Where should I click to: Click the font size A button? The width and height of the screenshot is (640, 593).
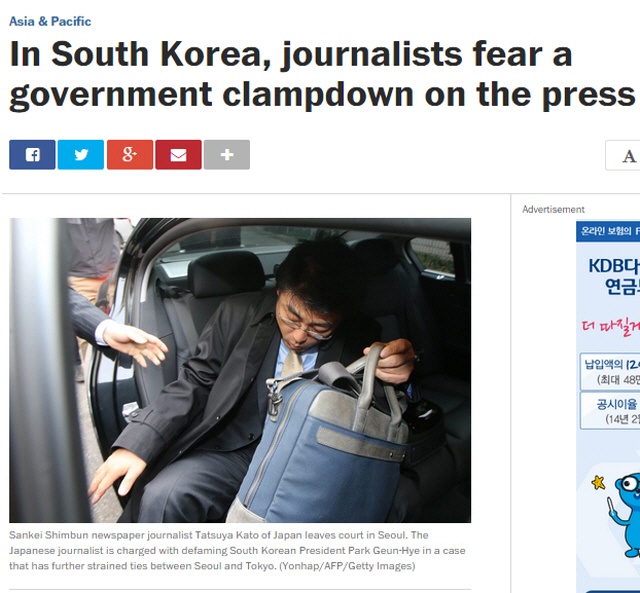pos(623,155)
